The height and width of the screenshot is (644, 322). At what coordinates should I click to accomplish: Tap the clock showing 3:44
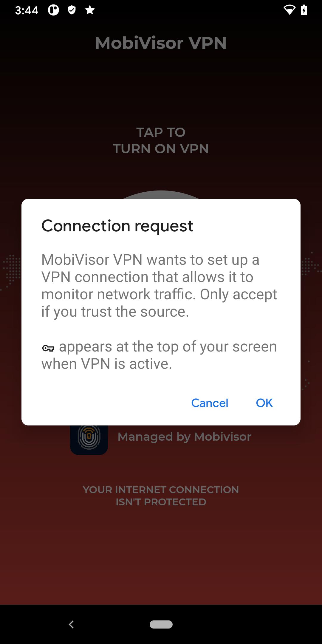click(x=27, y=10)
